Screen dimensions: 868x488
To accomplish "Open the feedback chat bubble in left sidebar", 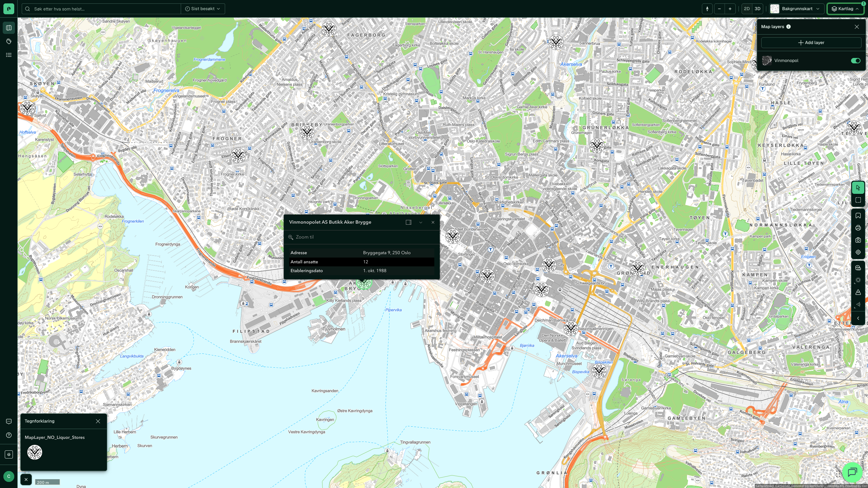I will [9, 422].
